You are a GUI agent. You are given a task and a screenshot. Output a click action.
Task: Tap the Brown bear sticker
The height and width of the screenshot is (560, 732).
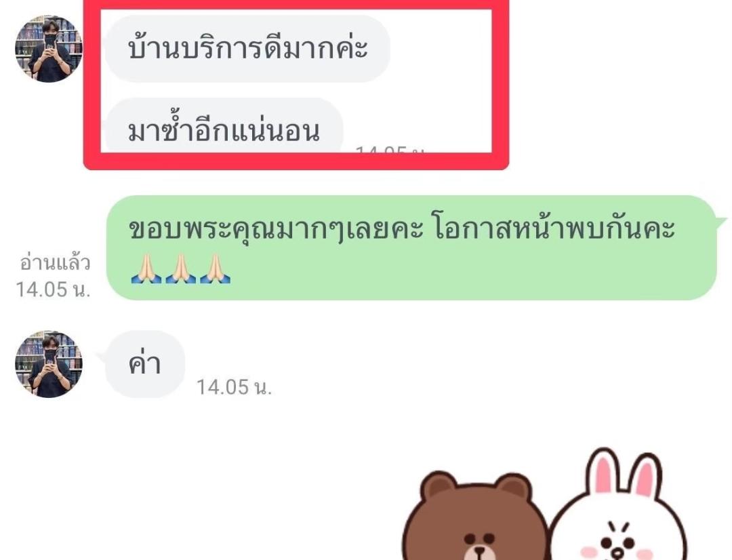coord(474,515)
